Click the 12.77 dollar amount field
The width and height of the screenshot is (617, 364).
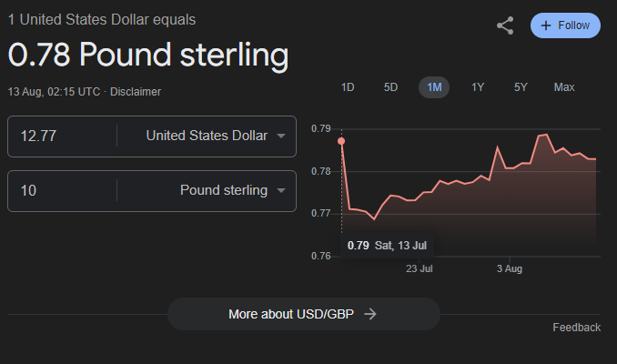[x=62, y=136]
